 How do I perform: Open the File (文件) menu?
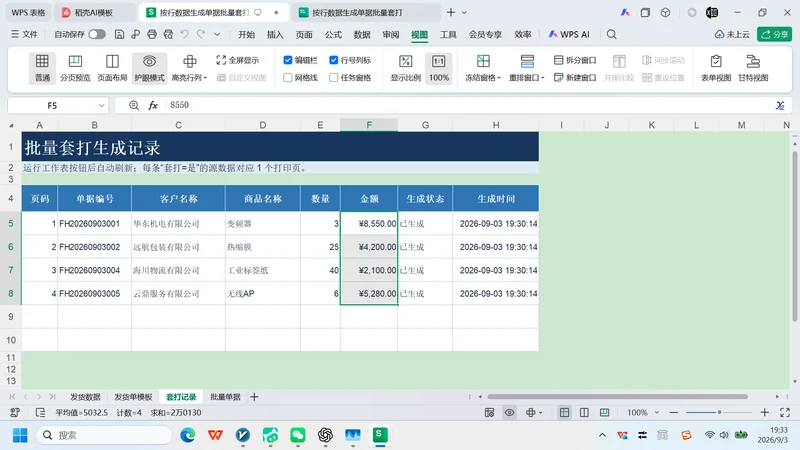(24, 34)
